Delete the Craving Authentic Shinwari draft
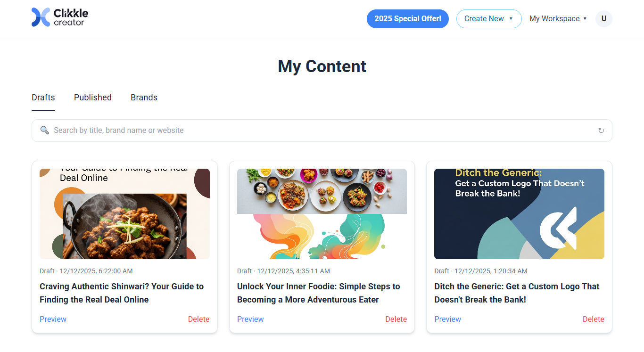The height and width of the screenshot is (352, 644). [x=198, y=319]
